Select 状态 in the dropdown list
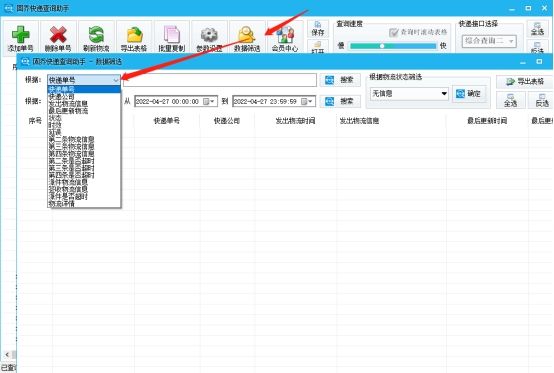Image resolution: width=554 pixels, height=373 pixels. pos(84,118)
